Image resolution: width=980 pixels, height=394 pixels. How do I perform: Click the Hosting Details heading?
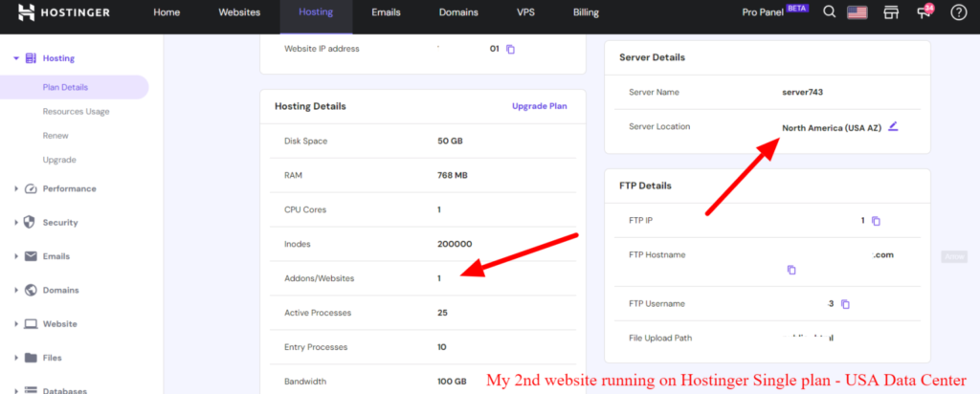tap(310, 106)
